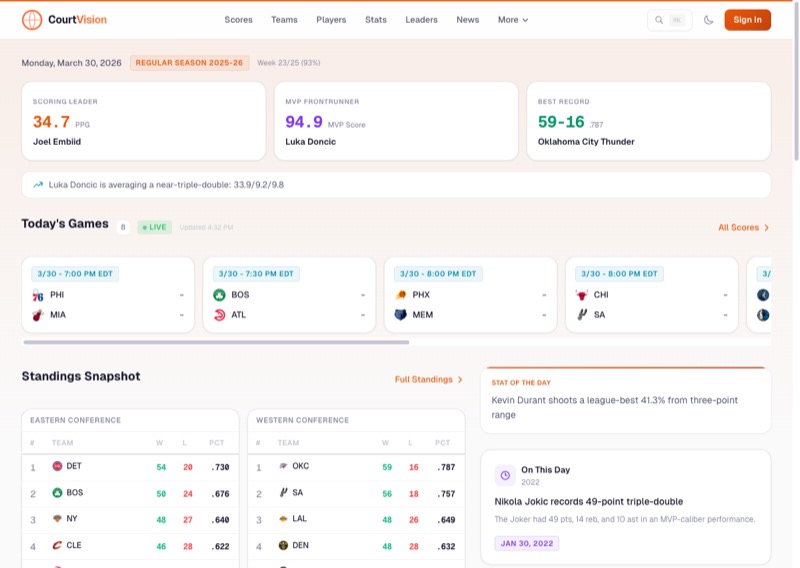
Task: Click the Chicago Bulls logo icon
Action: pyautogui.click(x=582, y=295)
